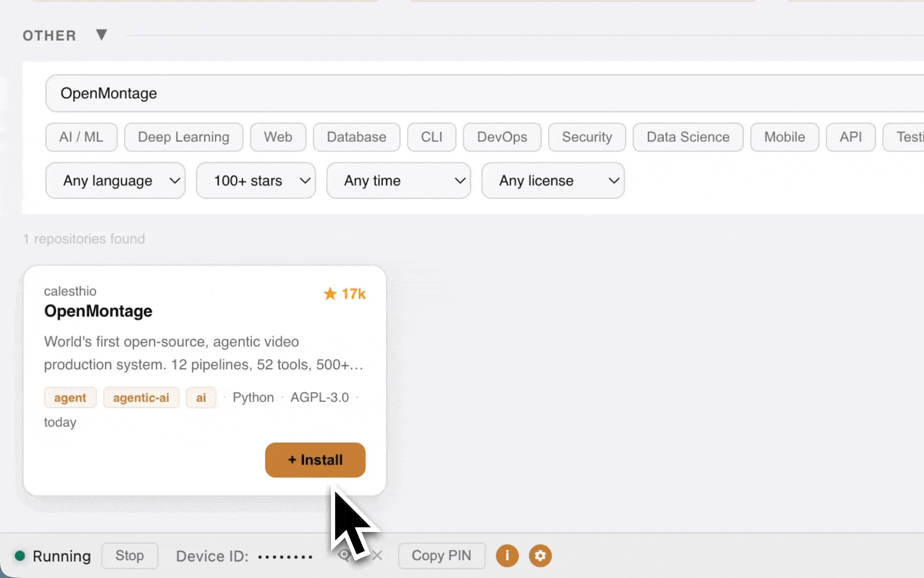Click the Copy PIN button
Screen dimensions: 924x578
(441, 556)
